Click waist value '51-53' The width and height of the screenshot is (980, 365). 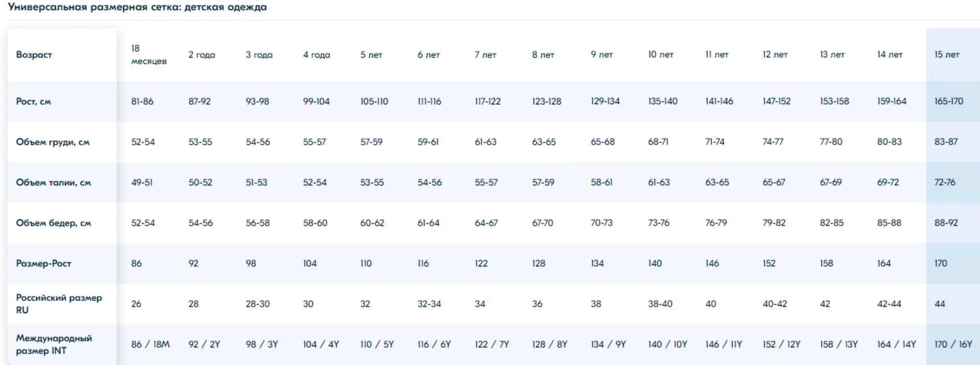tap(256, 182)
